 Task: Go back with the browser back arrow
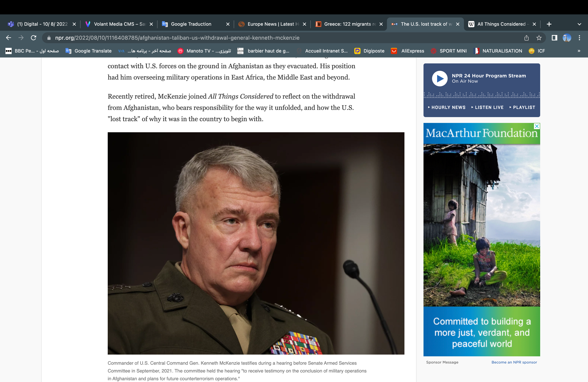[8, 38]
